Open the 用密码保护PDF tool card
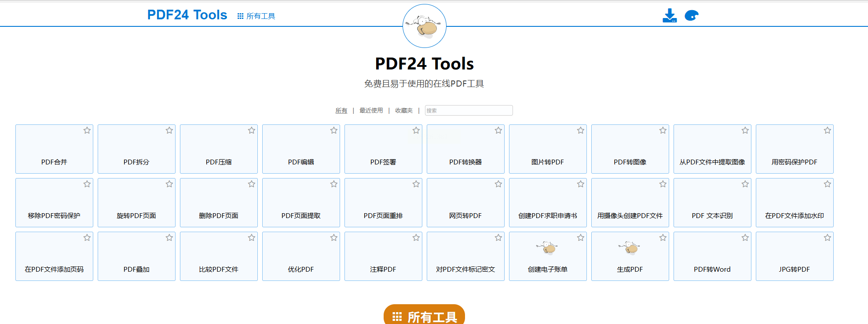 tap(795, 149)
